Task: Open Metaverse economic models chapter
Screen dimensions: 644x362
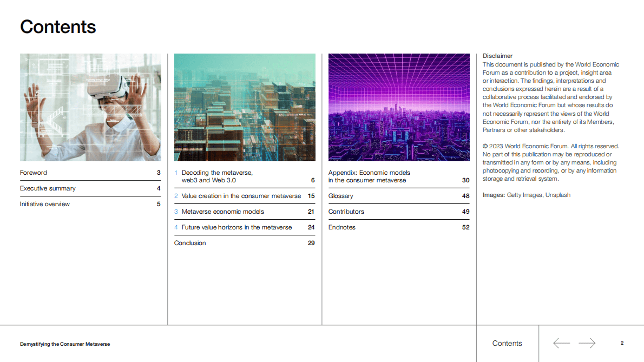Action: click(222, 212)
